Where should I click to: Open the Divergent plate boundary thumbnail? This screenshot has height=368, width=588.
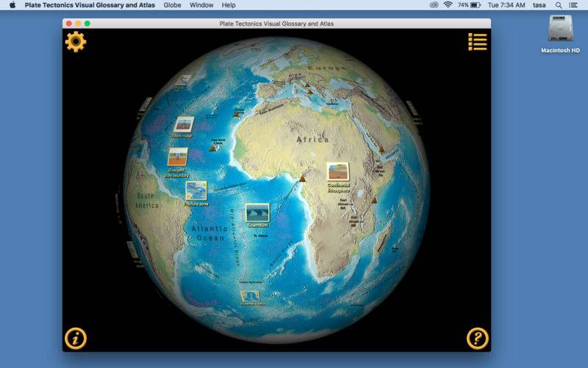tap(177, 157)
